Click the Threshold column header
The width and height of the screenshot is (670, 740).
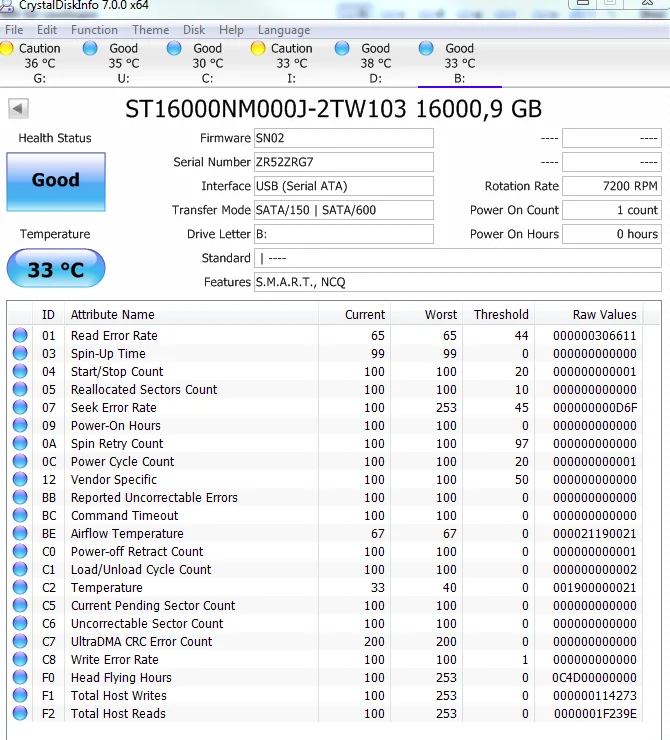[498, 315]
